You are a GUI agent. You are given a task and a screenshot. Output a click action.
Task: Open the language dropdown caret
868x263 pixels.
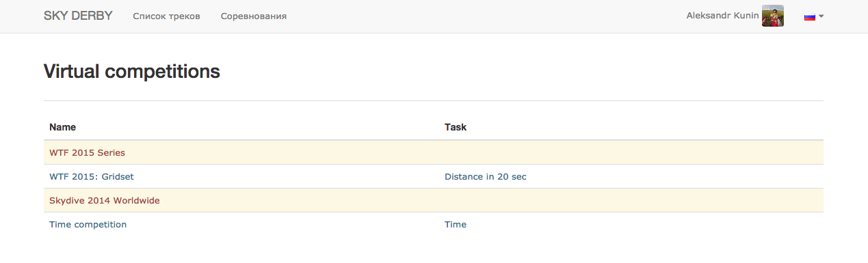821,16
